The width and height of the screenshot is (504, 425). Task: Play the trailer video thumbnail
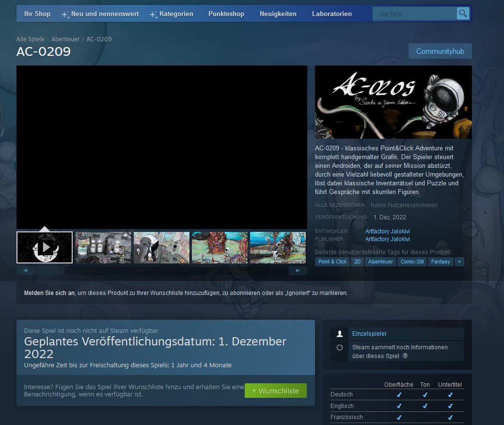(45, 247)
